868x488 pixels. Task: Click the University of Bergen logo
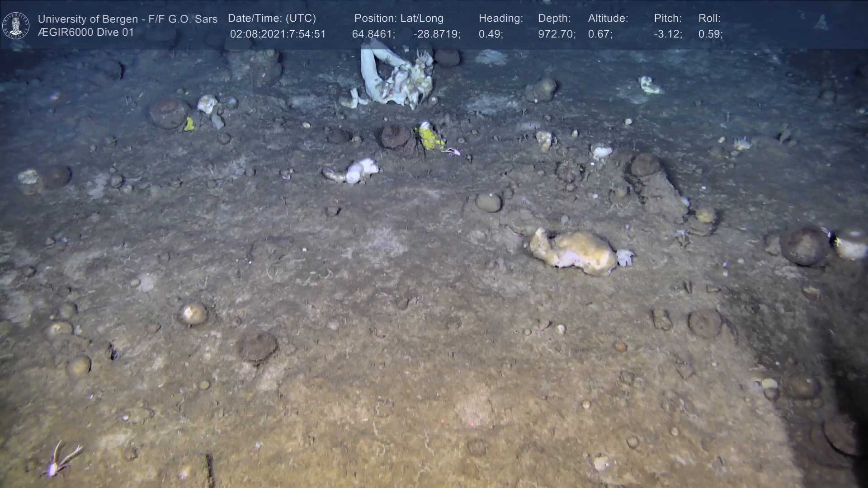tap(16, 26)
